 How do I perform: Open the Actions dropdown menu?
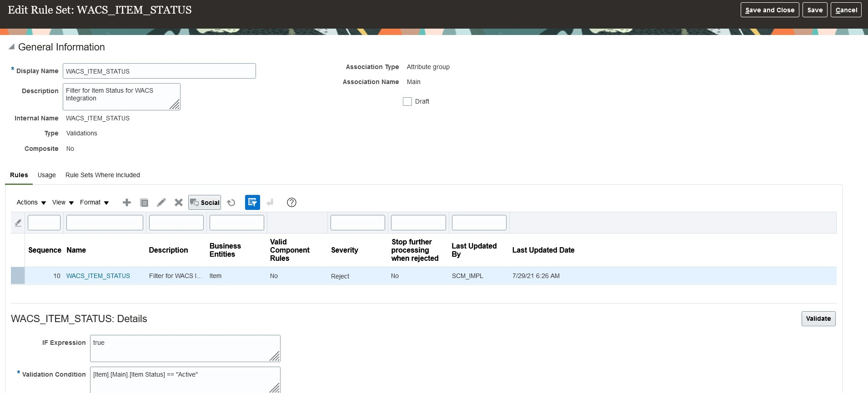pos(31,203)
